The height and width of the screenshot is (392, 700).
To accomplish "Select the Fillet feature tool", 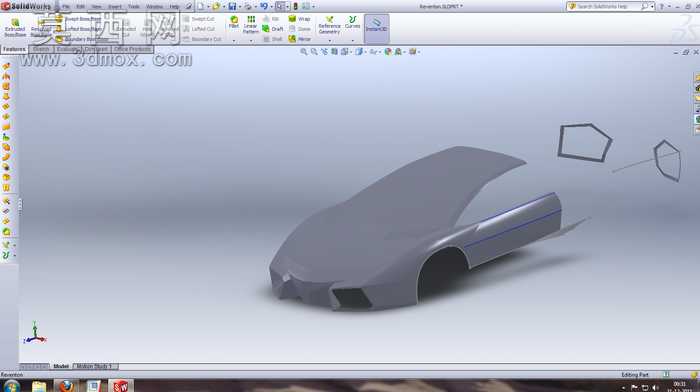I will point(233,22).
